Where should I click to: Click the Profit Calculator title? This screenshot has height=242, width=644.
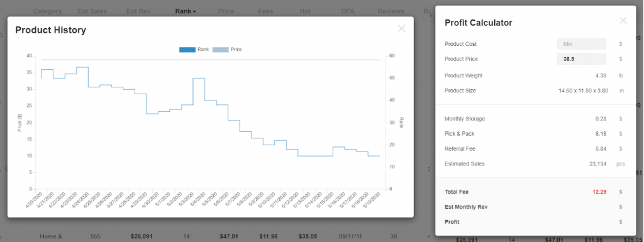[x=479, y=23]
